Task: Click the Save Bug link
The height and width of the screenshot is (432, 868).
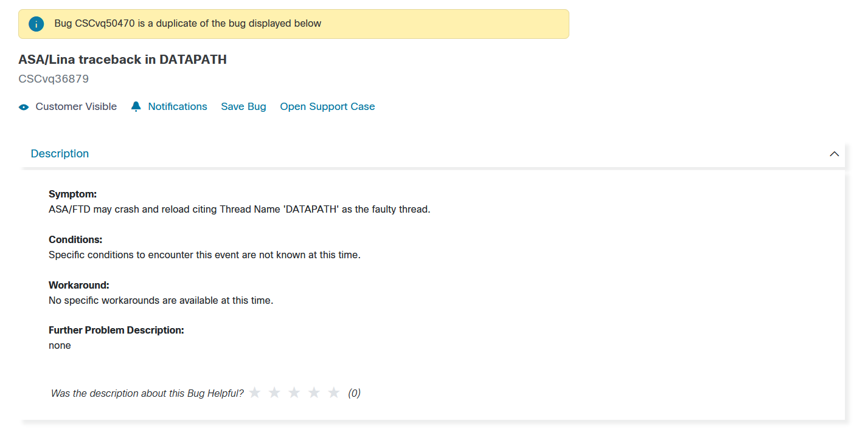Action: (x=243, y=106)
